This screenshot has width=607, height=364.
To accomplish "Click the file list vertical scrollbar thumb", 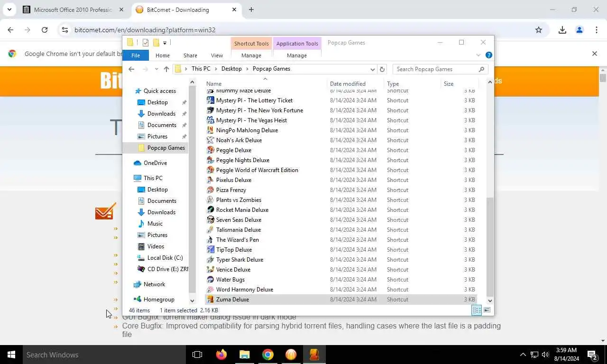I will (x=490, y=246).
